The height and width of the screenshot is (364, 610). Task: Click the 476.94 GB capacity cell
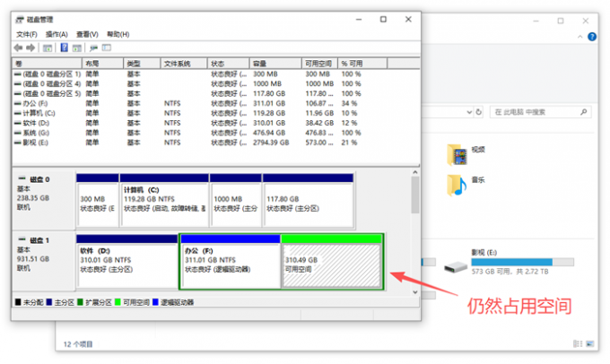(269, 133)
